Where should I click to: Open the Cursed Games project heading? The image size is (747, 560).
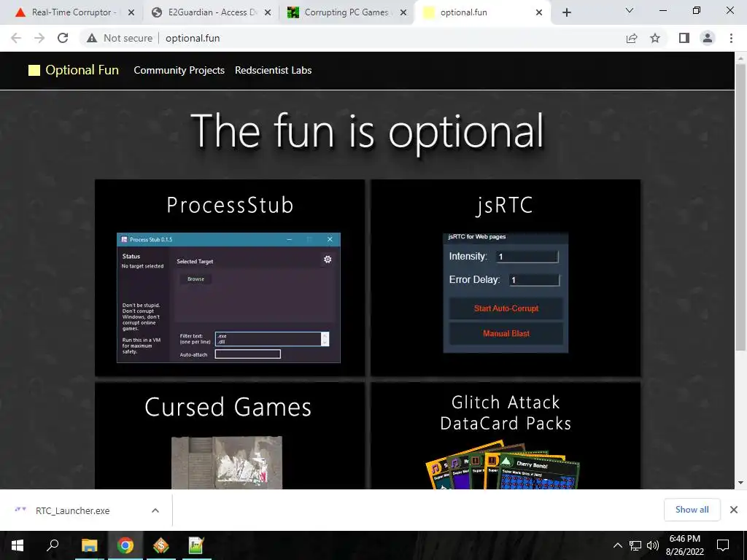point(228,407)
